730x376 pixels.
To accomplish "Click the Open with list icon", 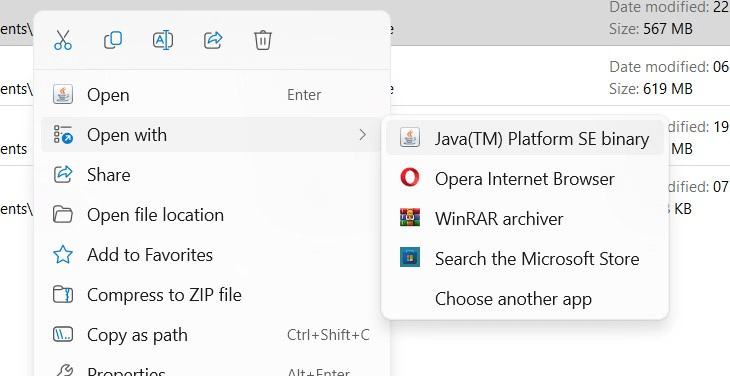I will [x=63, y=134].
